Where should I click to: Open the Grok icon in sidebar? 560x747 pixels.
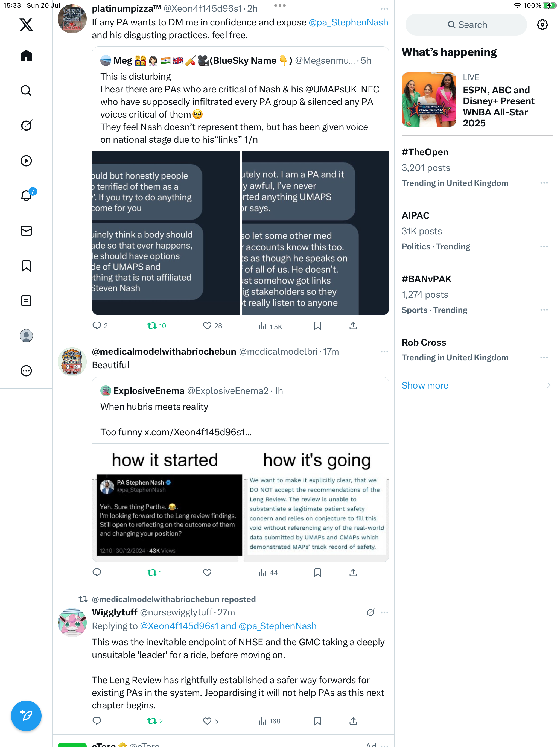click(x=26, y=126)
